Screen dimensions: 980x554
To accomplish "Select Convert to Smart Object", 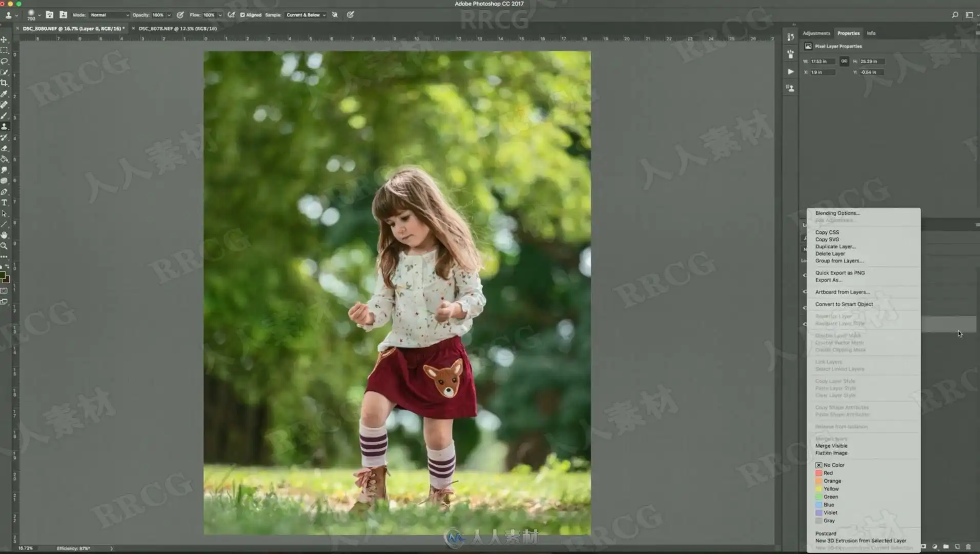I will (x=844, y=304).
